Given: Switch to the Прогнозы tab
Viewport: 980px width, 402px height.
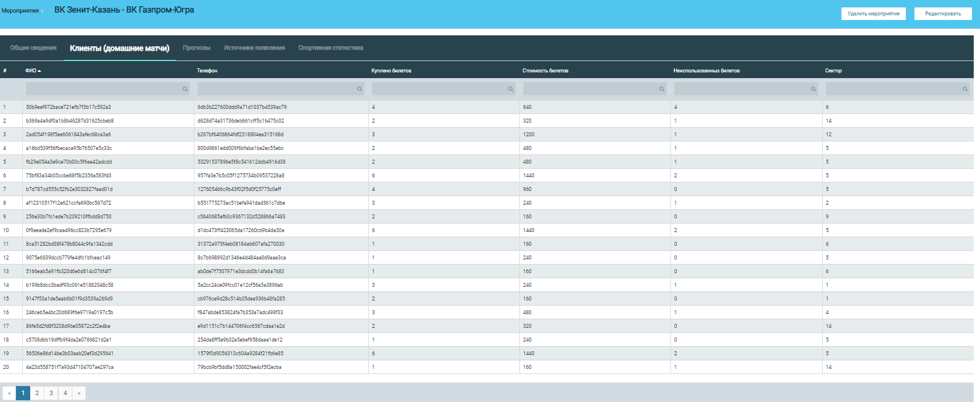Looking at the screenshot, I should [197, 48].
